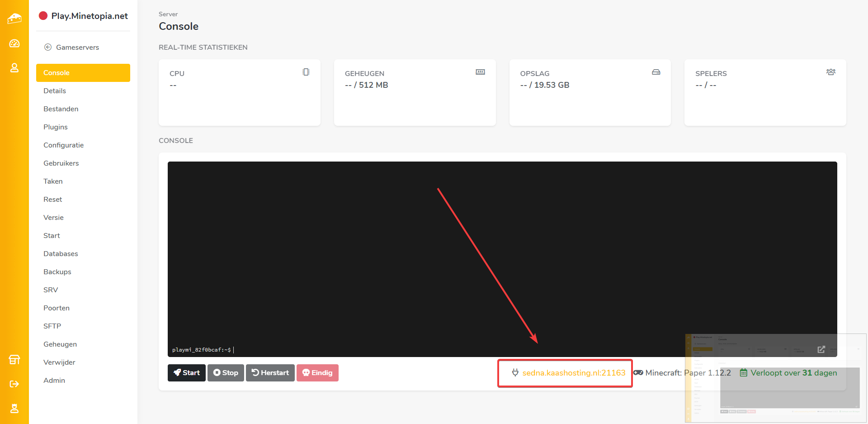Open the shop store icon

point(14,360)
